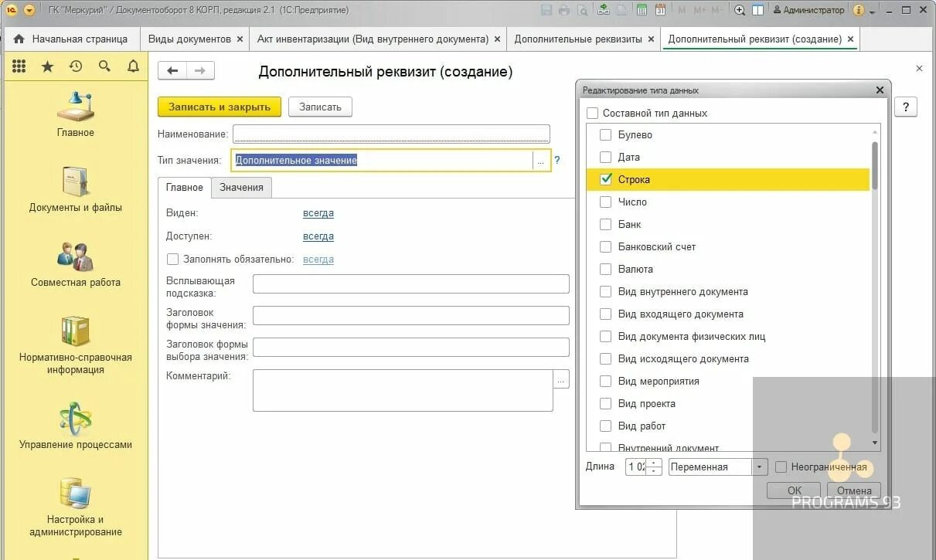Open the search magnifier icon in sidebar
The height and width of the screenshot is (560, 936).
tap(104, 66)
